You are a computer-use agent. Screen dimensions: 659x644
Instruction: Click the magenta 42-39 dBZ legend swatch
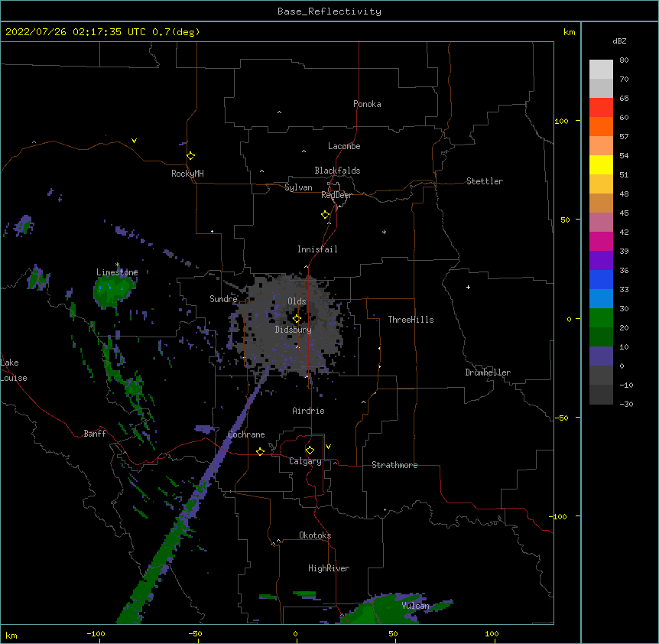601,241
